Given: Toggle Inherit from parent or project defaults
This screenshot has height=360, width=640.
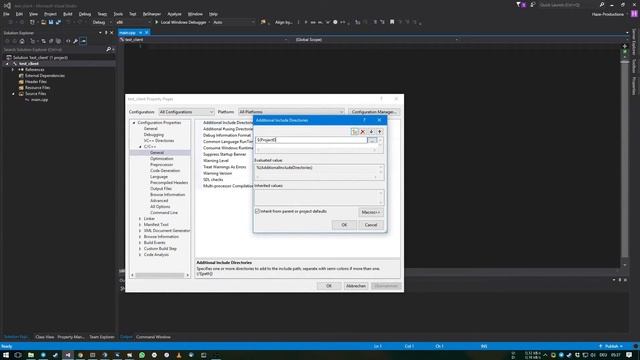Looking at the screenshot, I should pyautogui.click(x=258, y=211).
